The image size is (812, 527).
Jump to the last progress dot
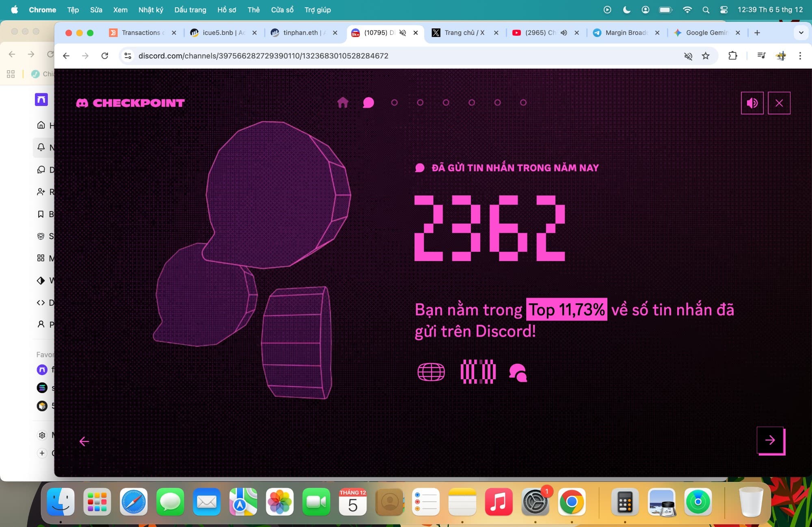click(523, 103)
